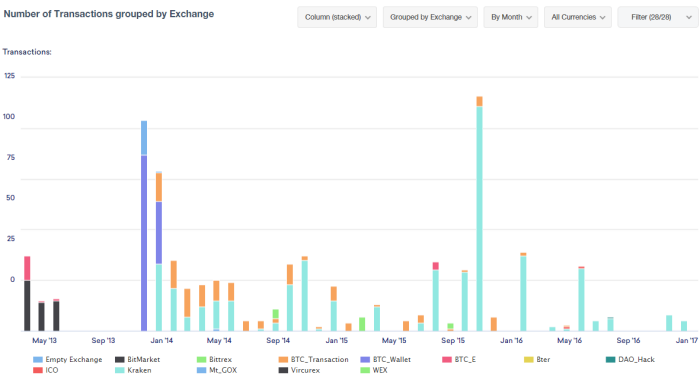This screenshot has width=700, height=387.
Task: Click the May '15 axis label
Action: click(394, 341)
